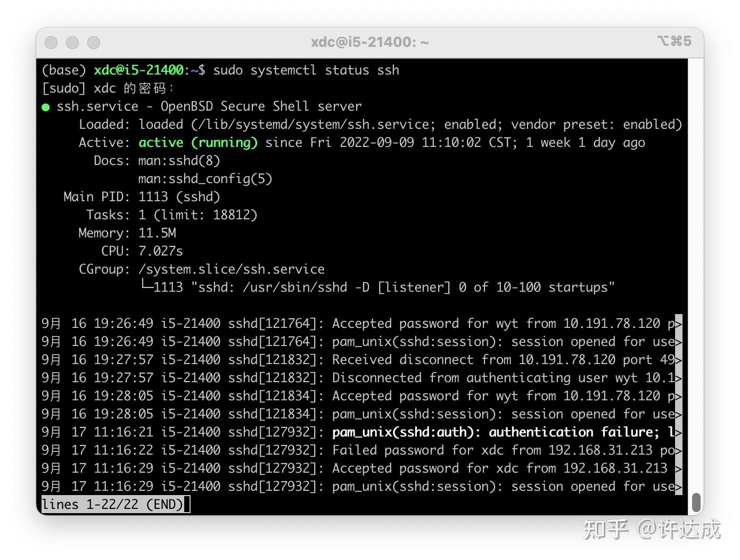The image size is (740, 560).
Task: Click the green ssh.service status indicator dot
Action: (46, 106)
